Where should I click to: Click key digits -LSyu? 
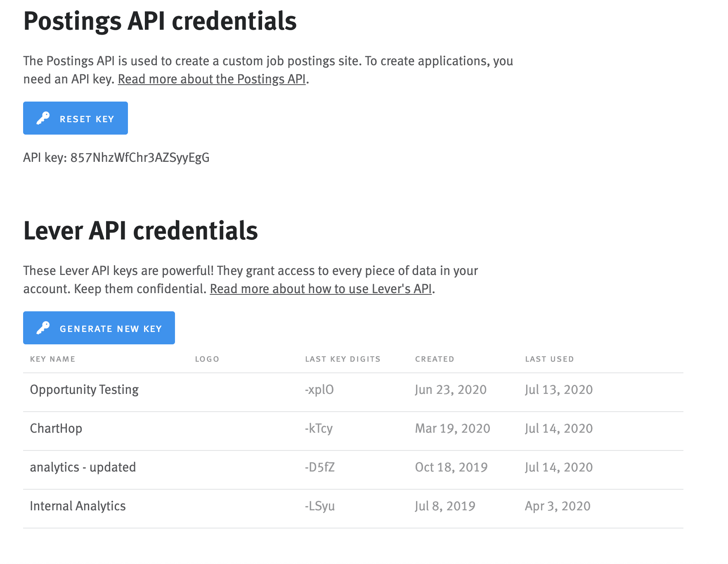point(320,506)
